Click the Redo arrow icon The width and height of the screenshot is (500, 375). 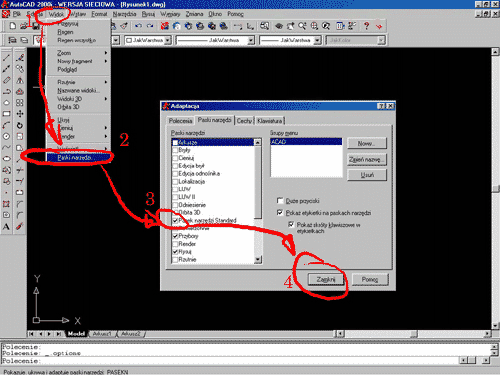tap(150, 26)
